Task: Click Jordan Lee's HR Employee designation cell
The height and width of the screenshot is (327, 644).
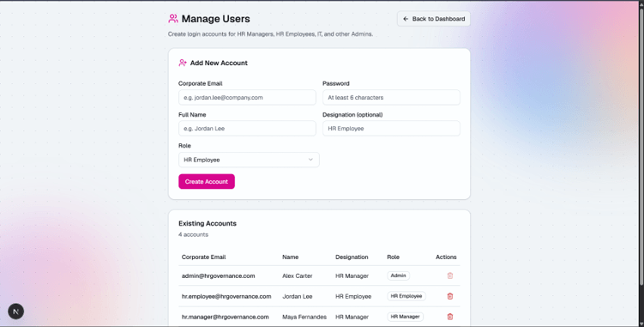Action: [x=353, y=297]
